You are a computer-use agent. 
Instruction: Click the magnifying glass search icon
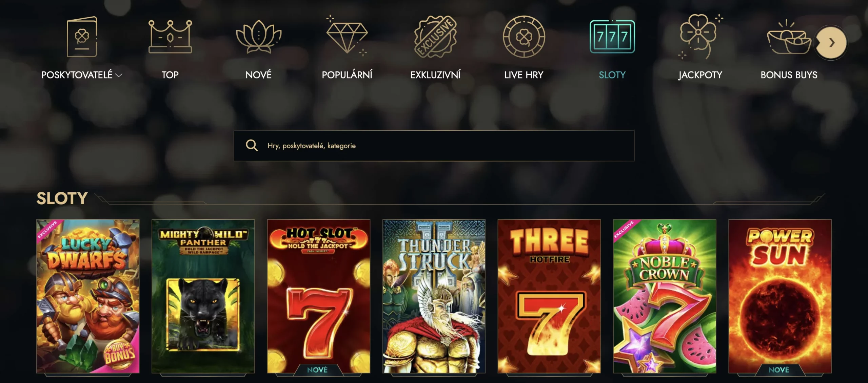(x=252, y=145)
